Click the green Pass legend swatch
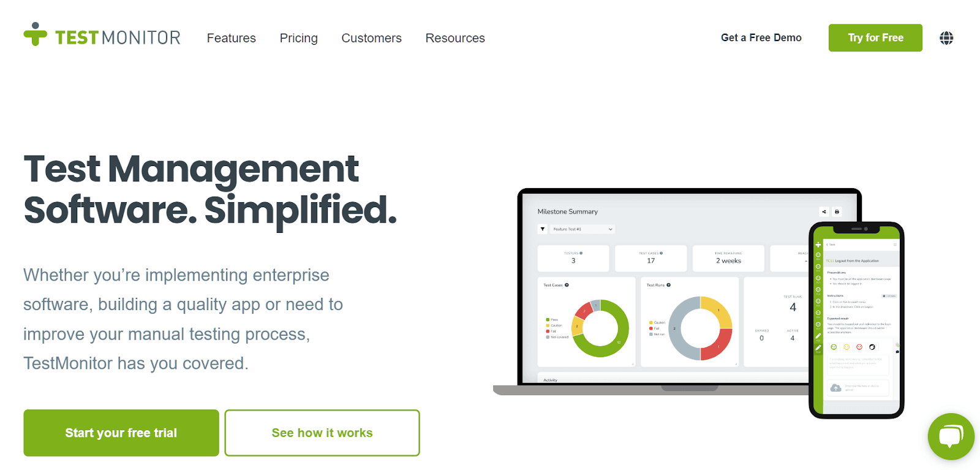Image resolution: width=980 pixels, height=470 pixels. [x=548, y=320]
